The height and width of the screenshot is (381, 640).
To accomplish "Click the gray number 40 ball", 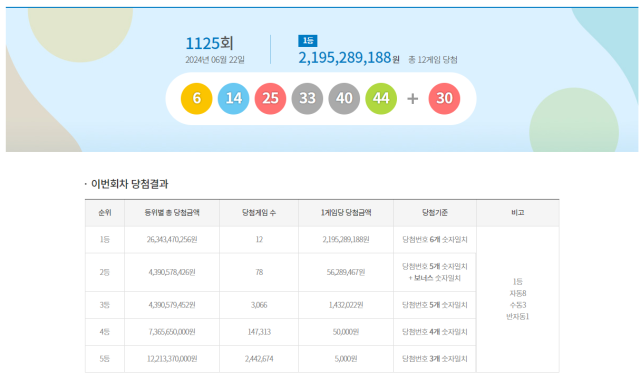I will coord(344,98).
